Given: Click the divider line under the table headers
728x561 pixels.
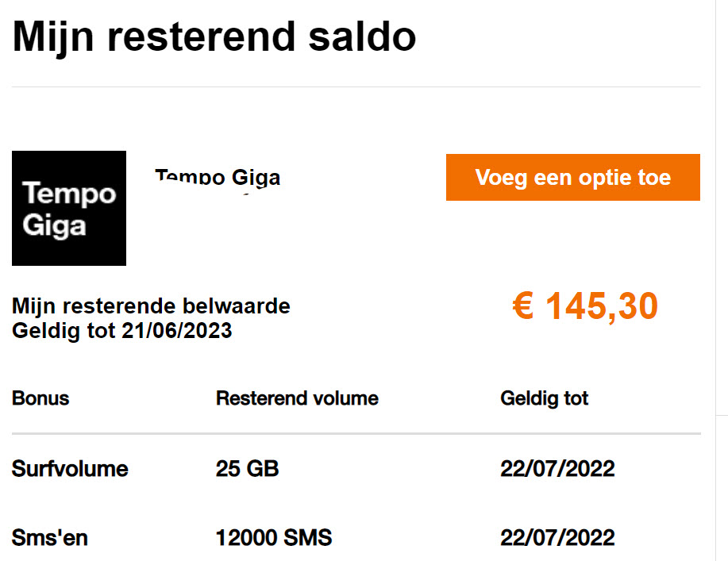Looking at the screenshot, I should click(356, 434).
